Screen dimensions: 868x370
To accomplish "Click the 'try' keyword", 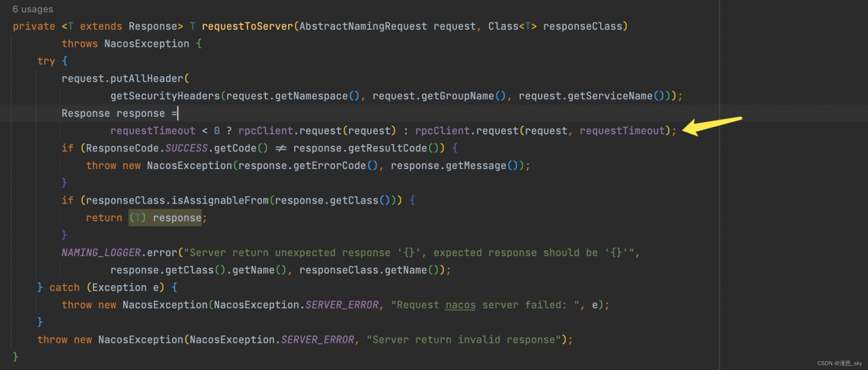I will tap(46, 61).
